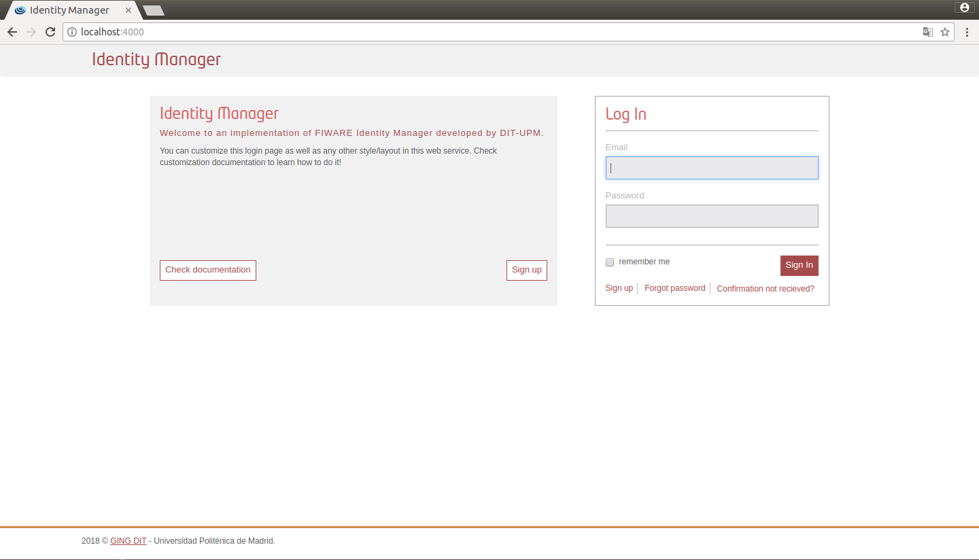
Task: Toggle the remember me checkbox
Action: click(610, 262)
